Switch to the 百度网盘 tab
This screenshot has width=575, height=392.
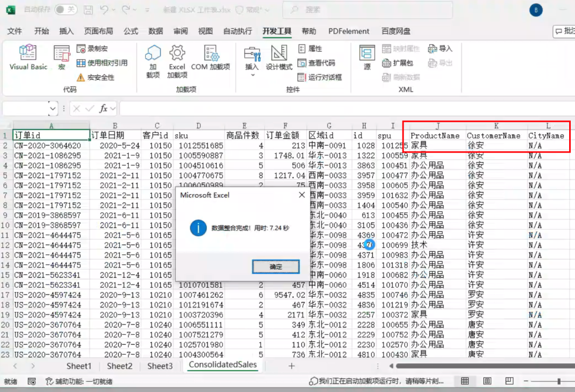pos(396,31)
